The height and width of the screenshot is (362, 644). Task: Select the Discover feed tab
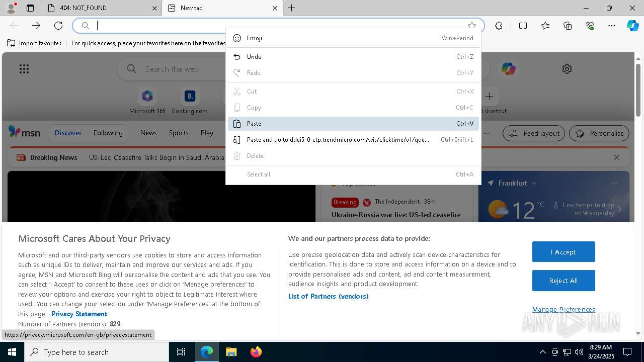coord(68,133)
